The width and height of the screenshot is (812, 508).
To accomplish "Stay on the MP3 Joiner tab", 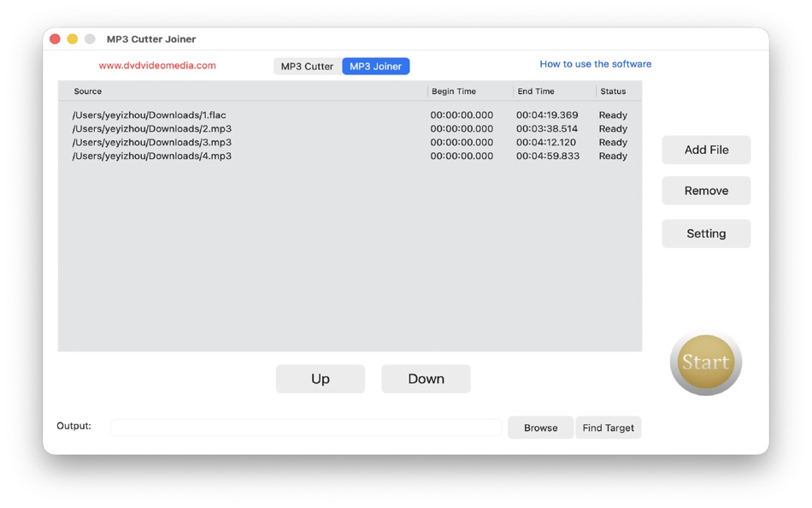I will 374,65.
